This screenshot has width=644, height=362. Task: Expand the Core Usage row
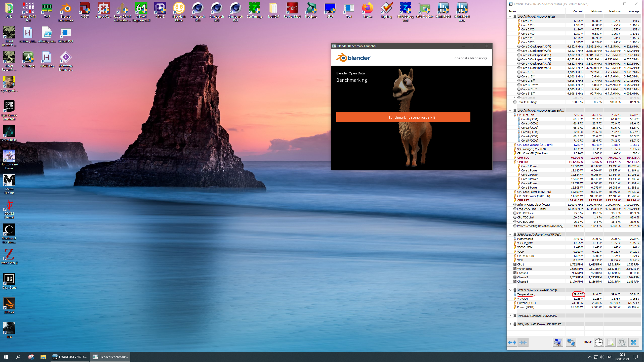coord(514,98)
